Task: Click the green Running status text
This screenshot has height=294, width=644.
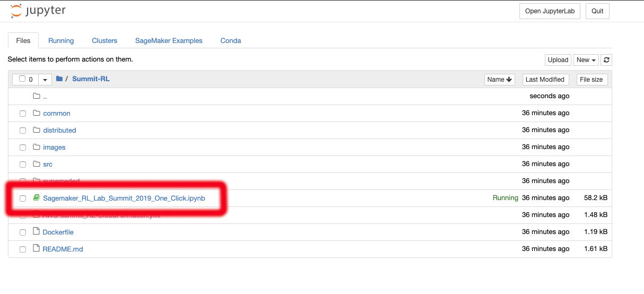Action: point(505,198)
